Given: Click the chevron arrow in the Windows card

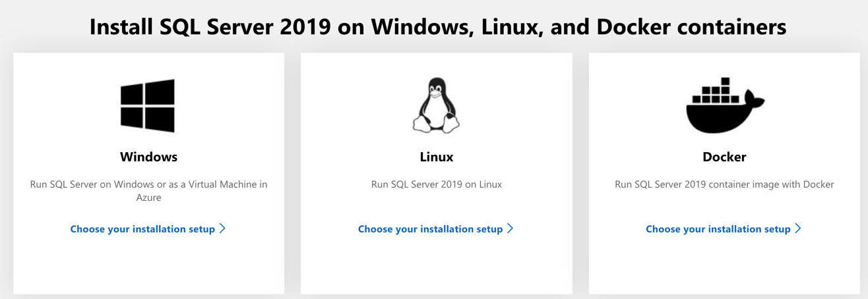Looking at the screenshot, I should pyautogui.click(x=223, y=229).
